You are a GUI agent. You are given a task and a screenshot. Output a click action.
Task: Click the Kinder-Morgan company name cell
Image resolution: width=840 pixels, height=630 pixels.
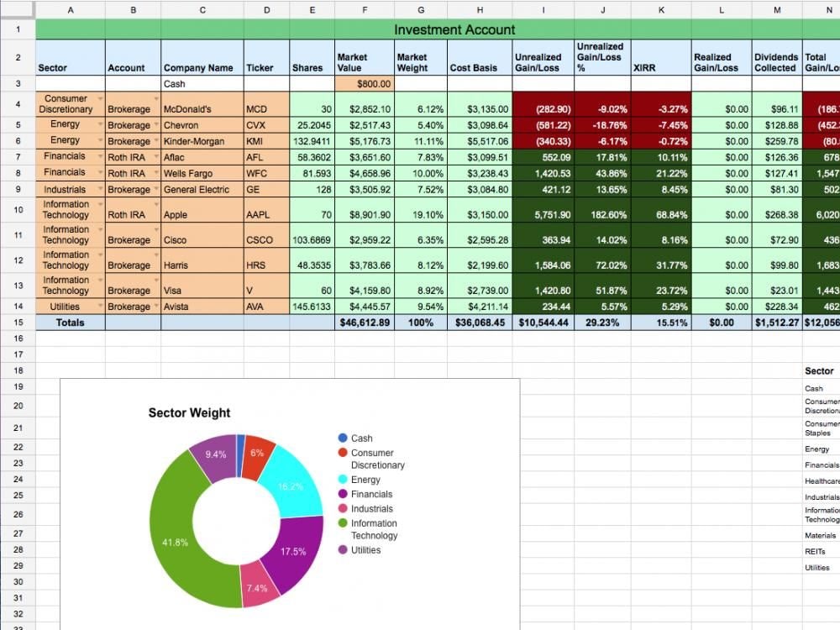point(202,141)
